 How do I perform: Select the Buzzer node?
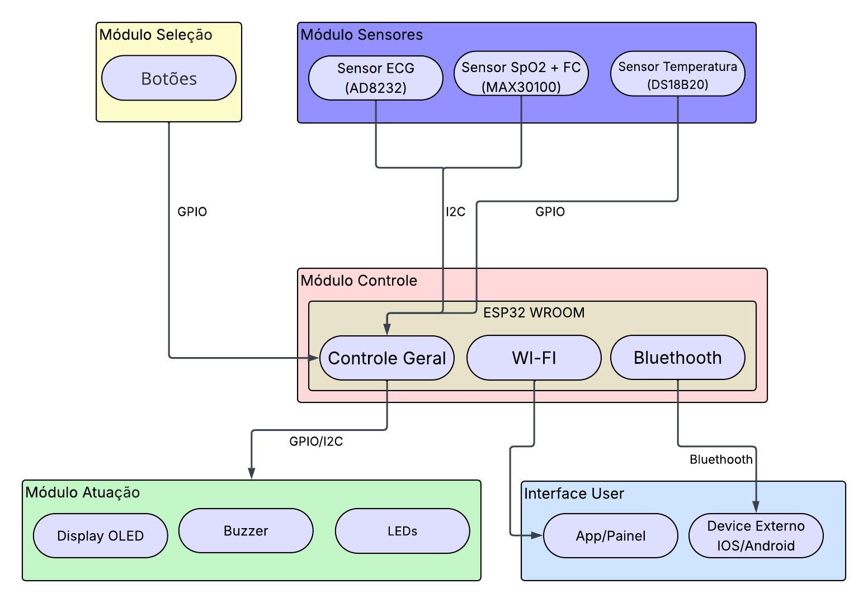[x=246, y=531]
